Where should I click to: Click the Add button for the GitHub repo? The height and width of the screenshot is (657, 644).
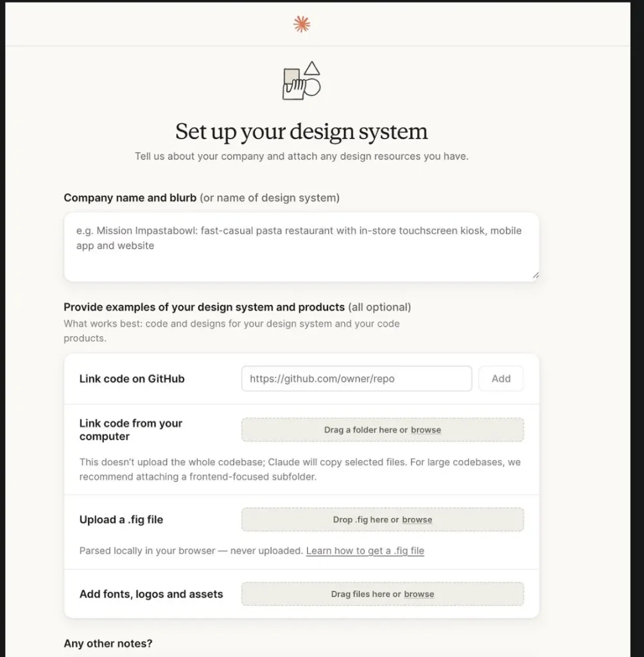(x=500, y=379)
